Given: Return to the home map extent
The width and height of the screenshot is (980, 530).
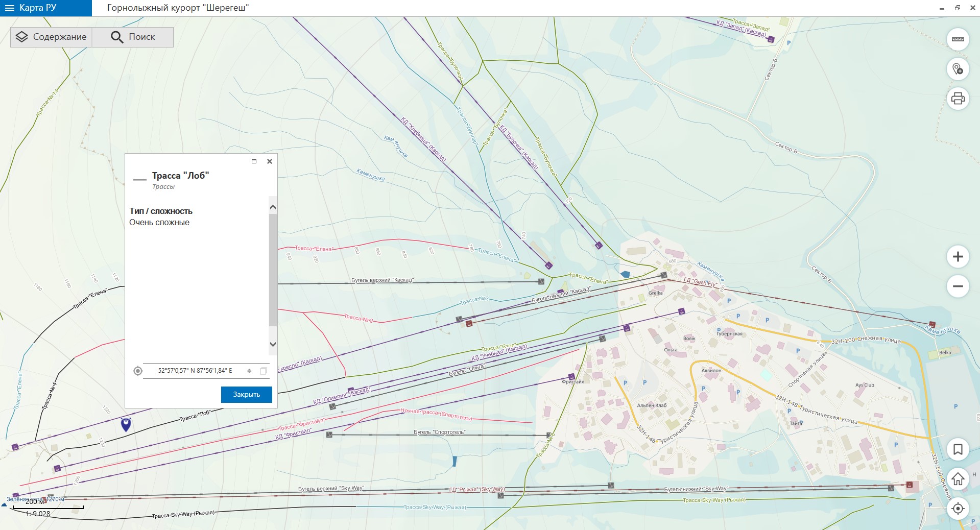Looking at the screenshot, I should point(958,479).
